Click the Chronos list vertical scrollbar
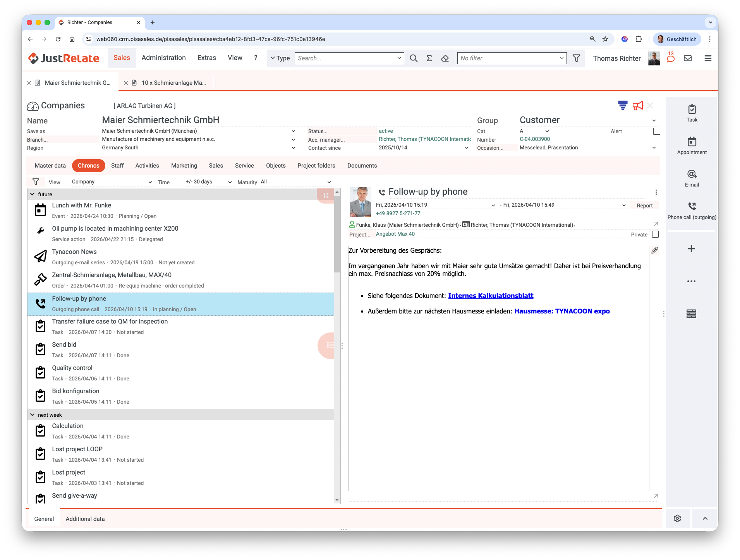Viewport: 740px width, 560px height. (x=337, y=234)
